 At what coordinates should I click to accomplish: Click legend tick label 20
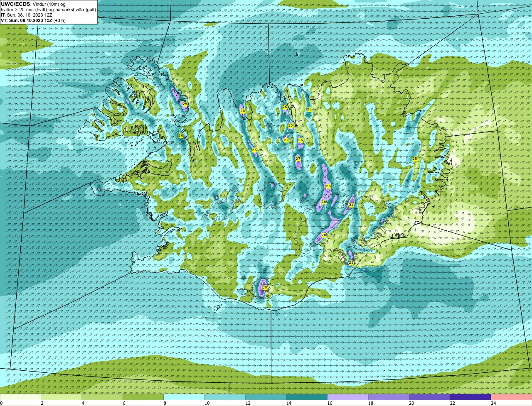411,403
